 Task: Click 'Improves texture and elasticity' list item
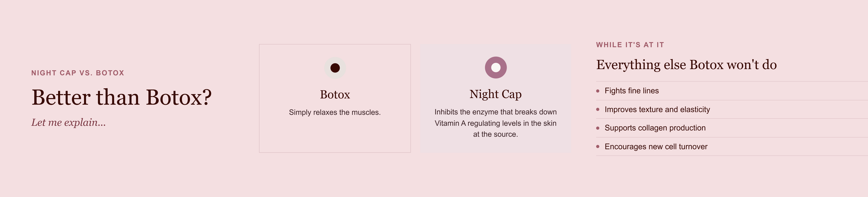[732, 109]
